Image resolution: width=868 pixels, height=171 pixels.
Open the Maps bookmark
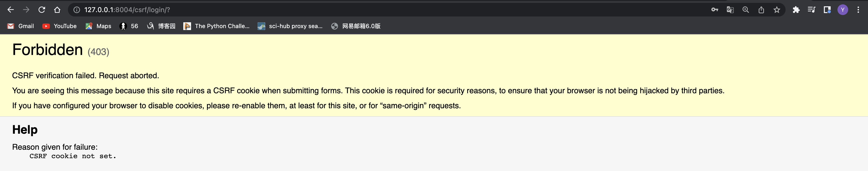tap(98, 26)
